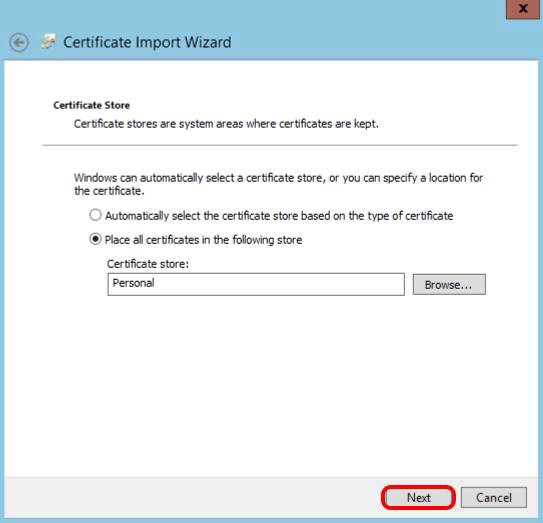Viewport: 543px width, 523px height.
Task: Click the certificate wizard title icon
Action: pos(48,42)
